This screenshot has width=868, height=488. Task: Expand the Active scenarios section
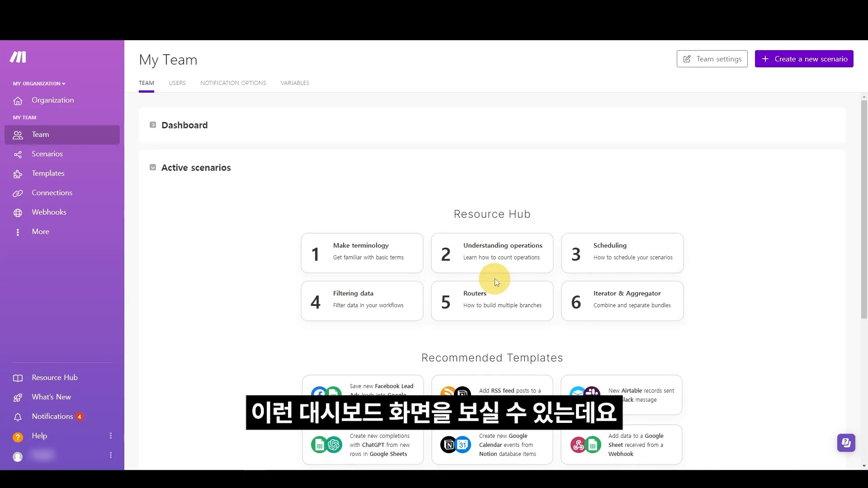153,168
